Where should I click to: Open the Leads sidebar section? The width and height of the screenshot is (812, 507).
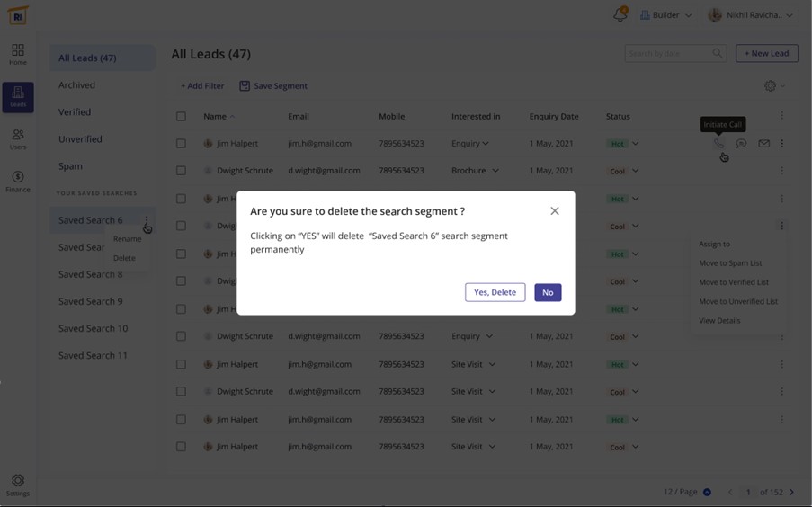click(x=18, y=97)
